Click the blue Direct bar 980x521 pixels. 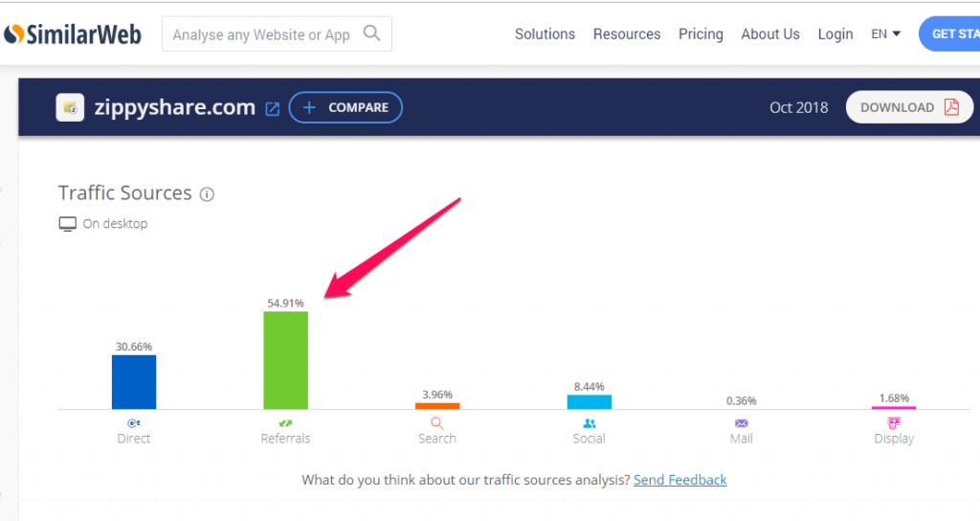[134, 382]
